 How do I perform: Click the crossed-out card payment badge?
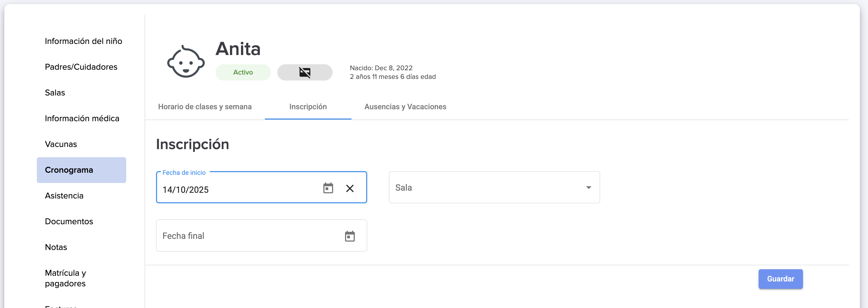click(x=305, y=72)
